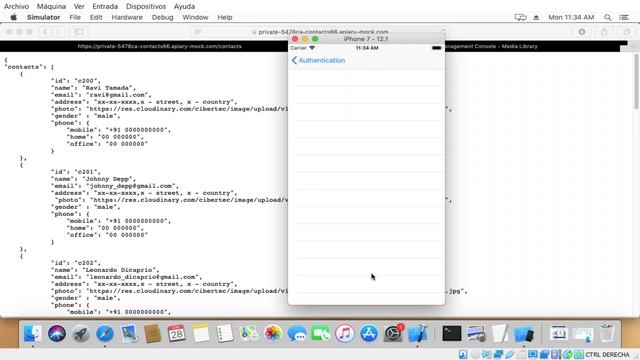Open VirtualBox Dispositivos menu
Screen dimensions: 640x360
[x=146, y=7]
